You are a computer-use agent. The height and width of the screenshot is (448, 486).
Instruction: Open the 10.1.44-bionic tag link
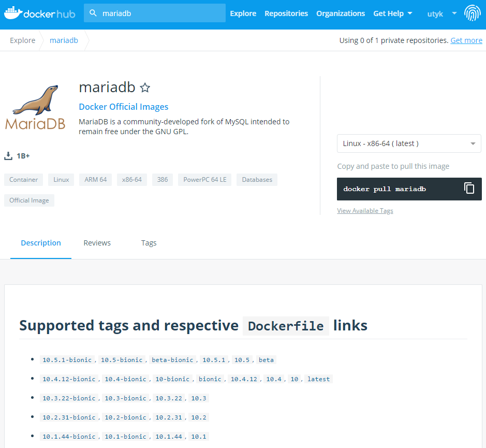pyautogui.click(x=69, y=437)
